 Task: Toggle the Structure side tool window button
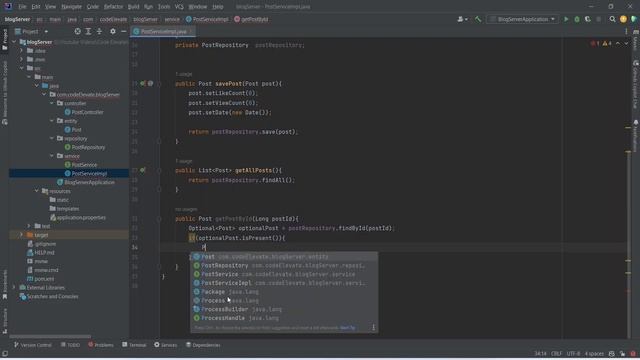point(4,321)
